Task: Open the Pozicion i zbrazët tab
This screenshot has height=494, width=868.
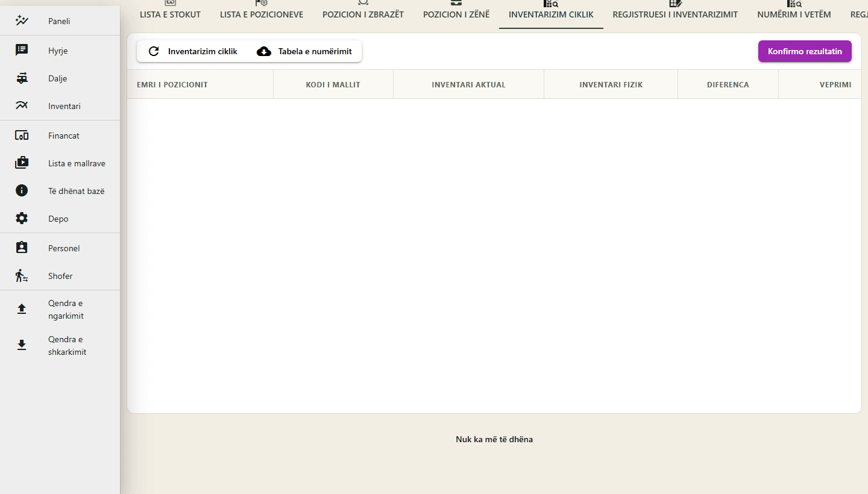Action: pos(363,14)
